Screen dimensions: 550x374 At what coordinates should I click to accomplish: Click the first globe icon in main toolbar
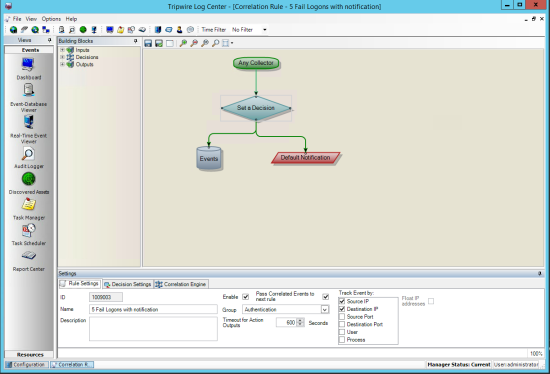[13, 30]
